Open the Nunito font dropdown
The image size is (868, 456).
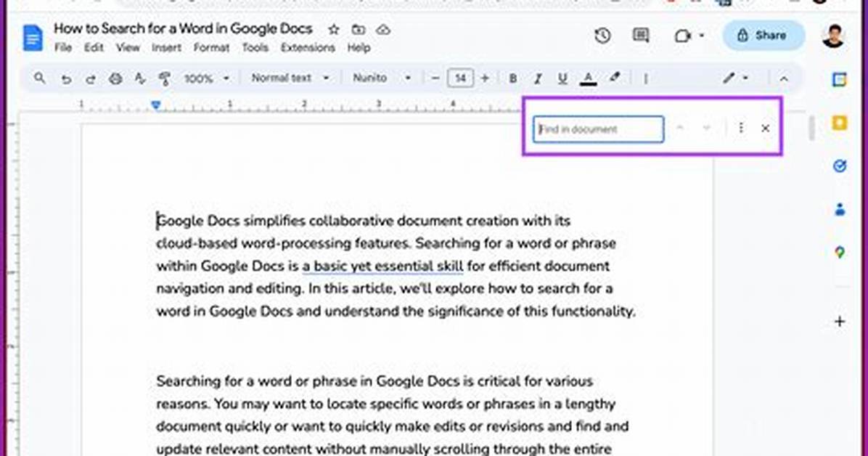[382, 78]
